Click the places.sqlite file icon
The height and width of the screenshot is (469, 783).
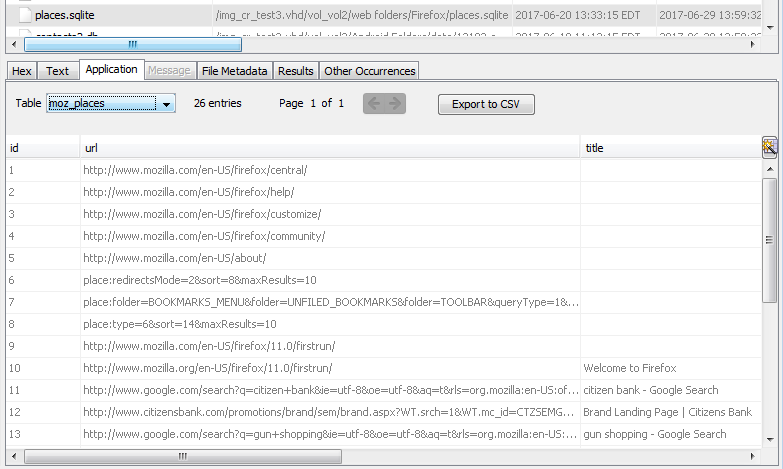(x=24, y=15)
